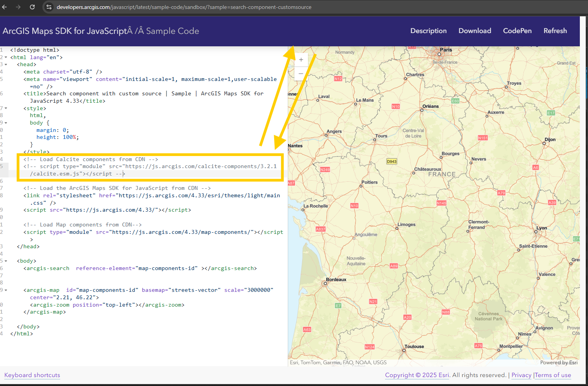588x386 pixels.
Task: Open the Terms of use link
Action: coord(553,375)
